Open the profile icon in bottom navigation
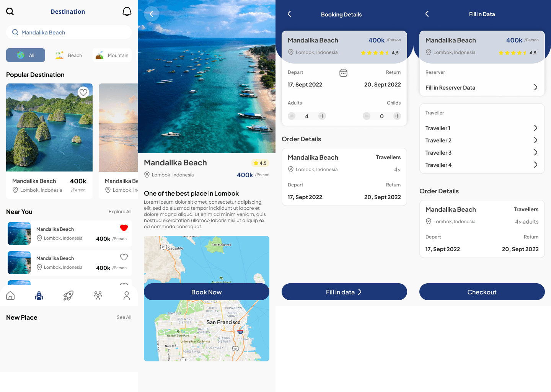Image resolution: width=551 pixels, height=392 pixels. (127, 296)
